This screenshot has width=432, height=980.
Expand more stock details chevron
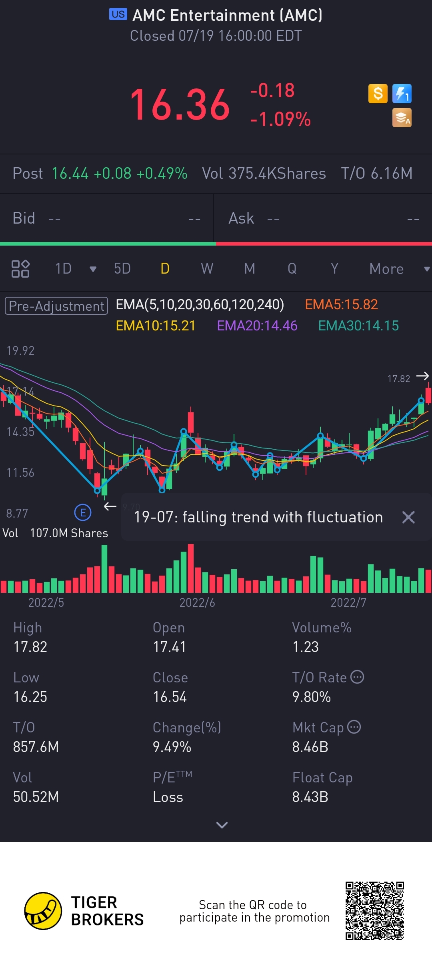(222, 825)
